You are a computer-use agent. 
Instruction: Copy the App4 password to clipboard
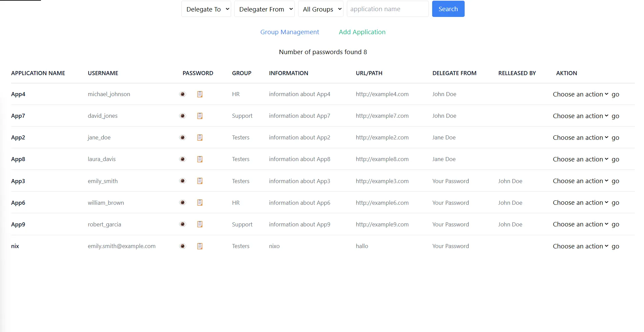200,94
